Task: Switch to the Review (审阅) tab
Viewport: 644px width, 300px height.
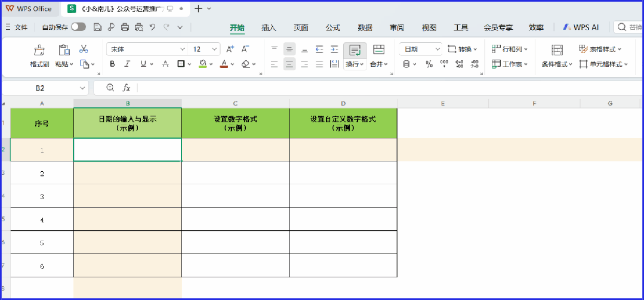Action: coord(397,27)
